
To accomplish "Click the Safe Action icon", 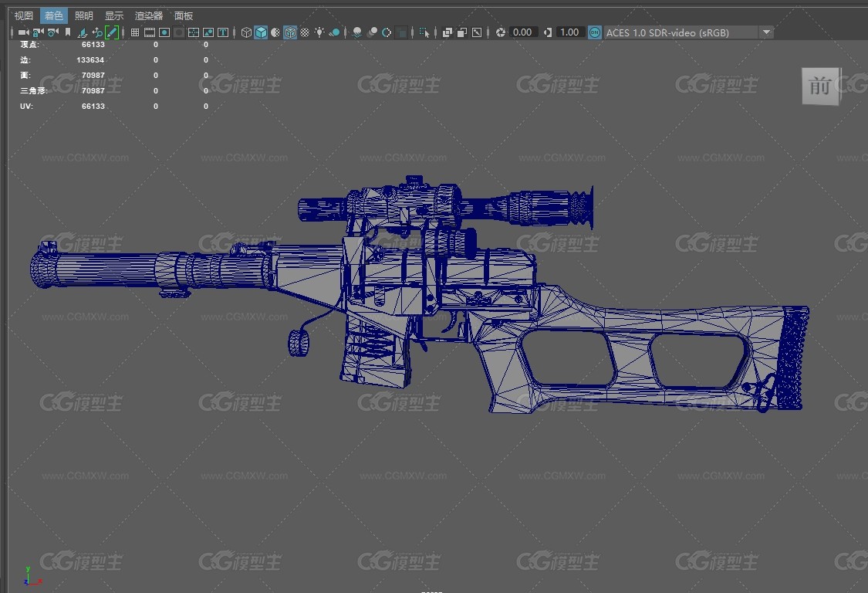I will 208,32.
